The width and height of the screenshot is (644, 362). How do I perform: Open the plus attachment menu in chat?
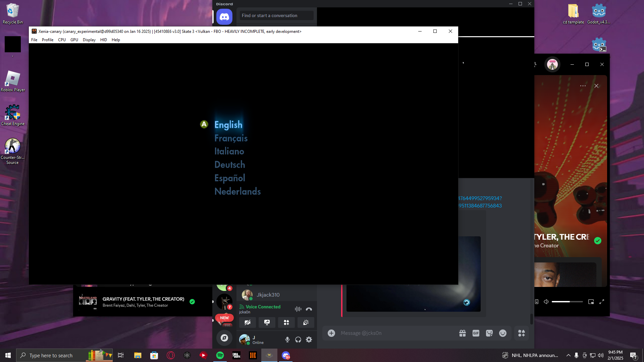(x=331, y=333)
